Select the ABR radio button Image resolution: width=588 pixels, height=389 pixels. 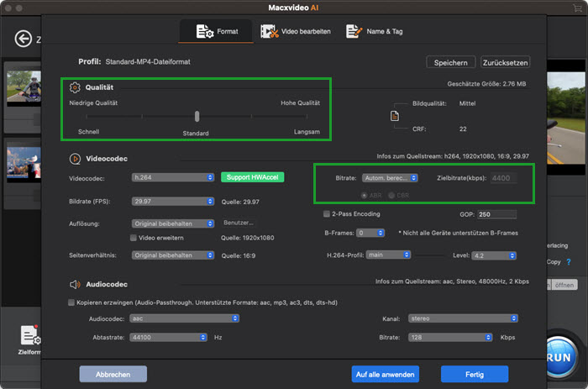click(x=364, y=196)
